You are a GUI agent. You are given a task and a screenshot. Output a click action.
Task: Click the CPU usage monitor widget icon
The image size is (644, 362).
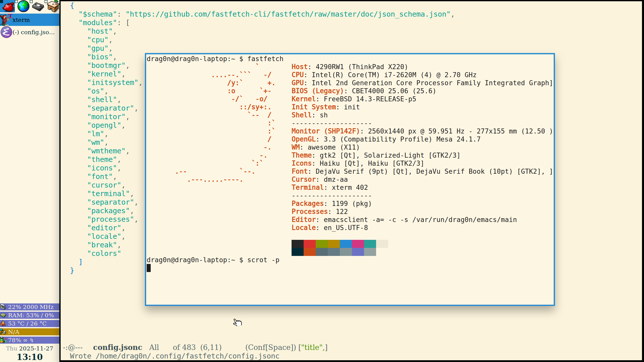point(3,307)
